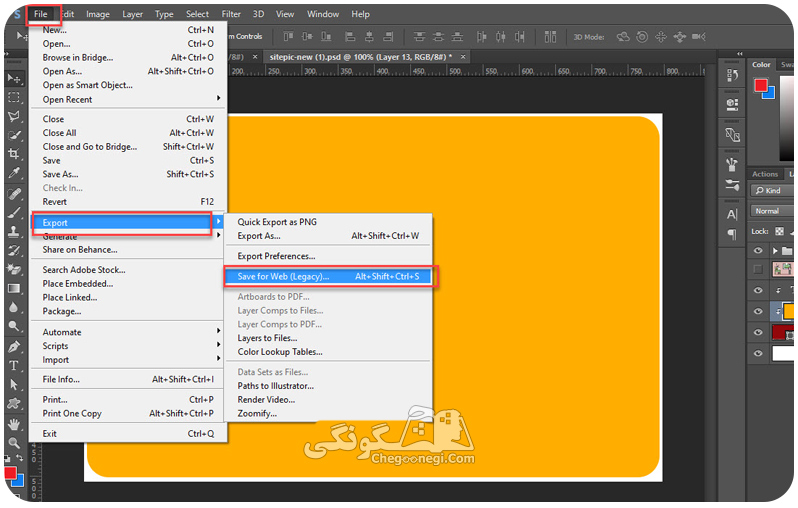Click the Align Top Edges icon
This screenshot has height=508, width=798.
(x=289, y=37)
